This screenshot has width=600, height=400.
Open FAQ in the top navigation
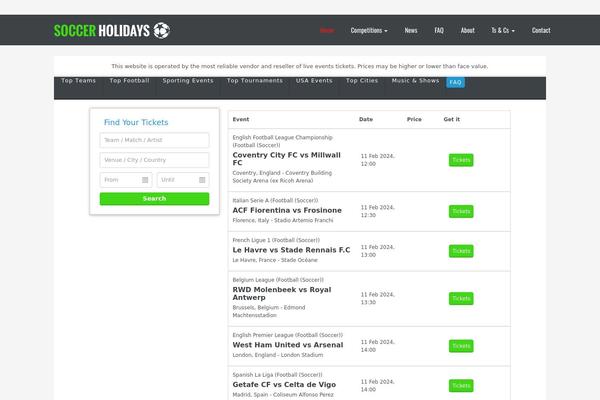(x=439, y=30)
